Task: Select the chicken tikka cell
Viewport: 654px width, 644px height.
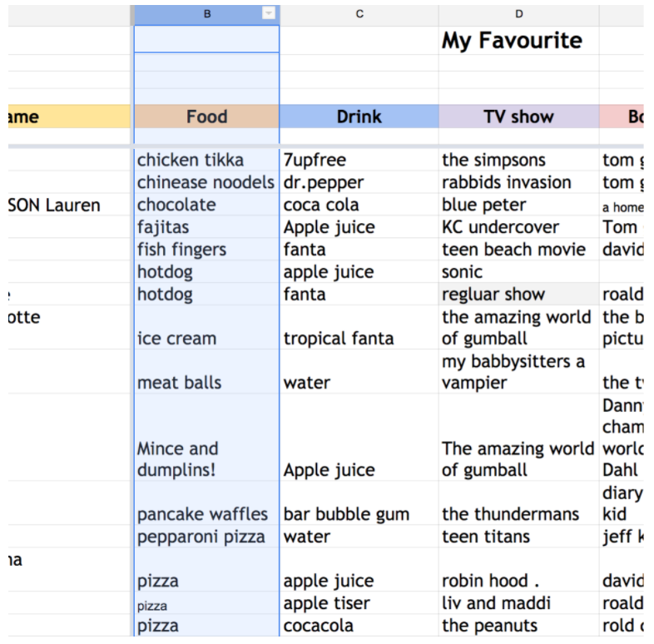Action: click(x=206, y=160)
